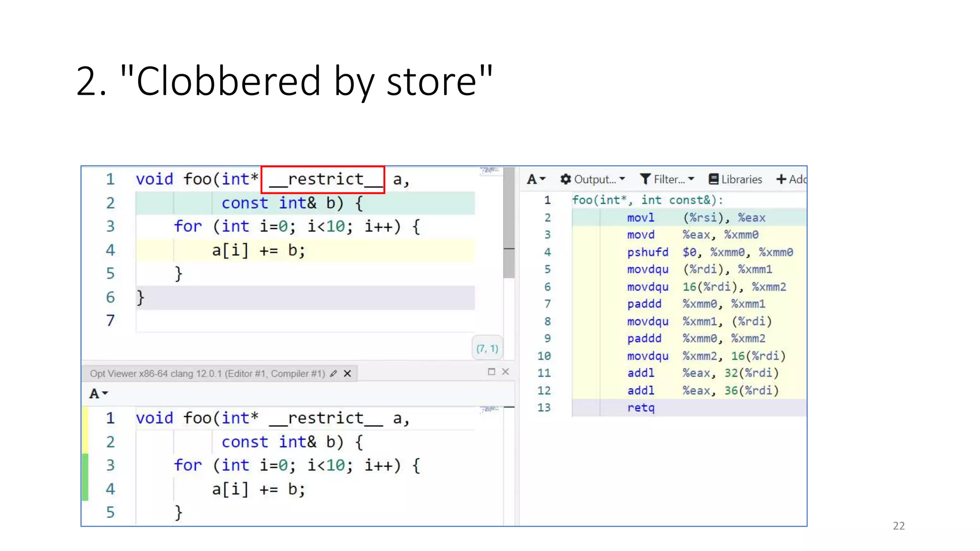Open the Output options dropdown
Image resolution: width=980 pixels, height=551 pixels.
pyautogui.click(x=593, y=179)
